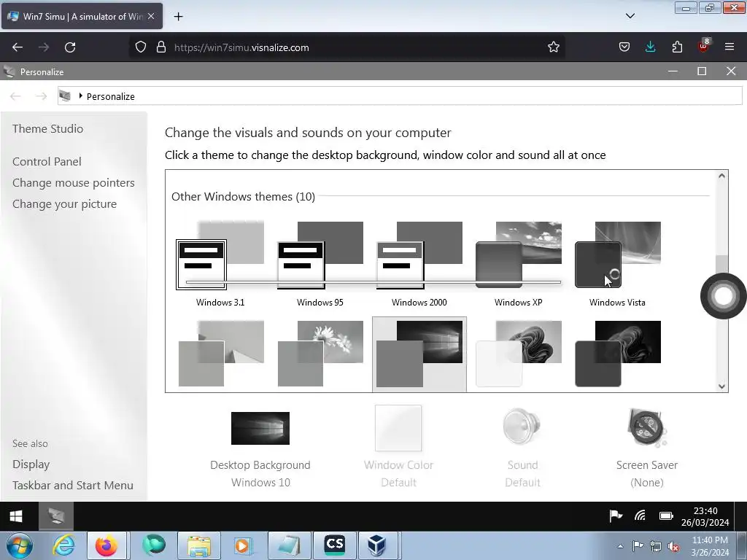Open the simulator Start button

tap(16, 516)
